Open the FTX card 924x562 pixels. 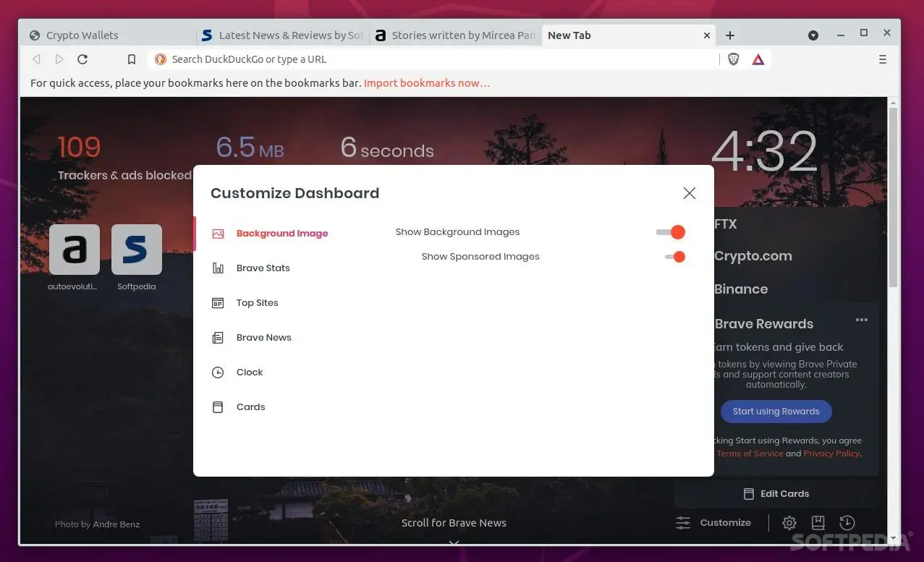[726, 224]
